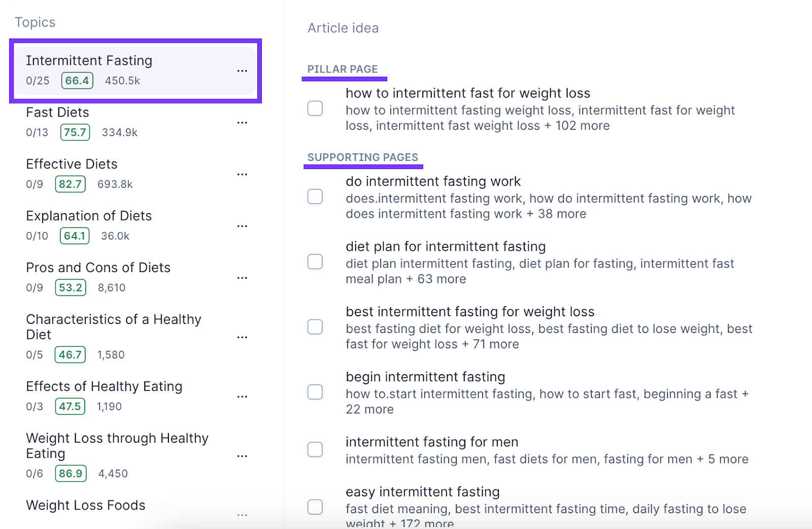Select the Fast Diets topic

tap(58, 113)
